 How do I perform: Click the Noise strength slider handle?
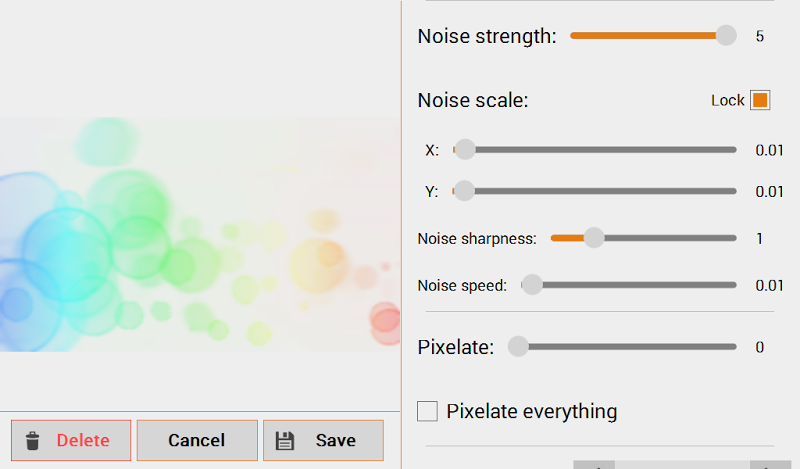coord(727,36)
